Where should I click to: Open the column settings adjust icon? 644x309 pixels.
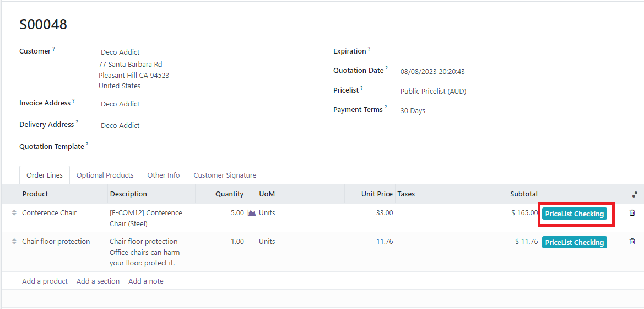click(x=635, y=194)
